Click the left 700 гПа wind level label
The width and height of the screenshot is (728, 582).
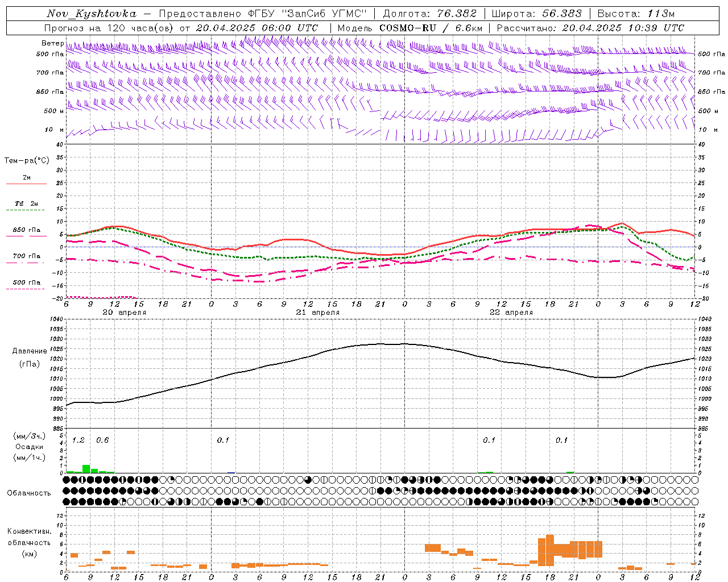(x=50, y=73)
